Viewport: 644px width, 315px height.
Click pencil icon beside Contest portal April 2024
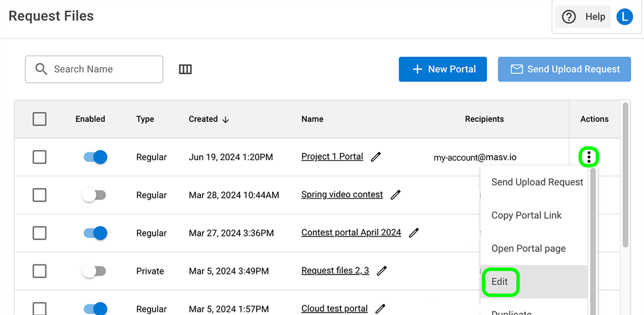click(x=414, y=233)
